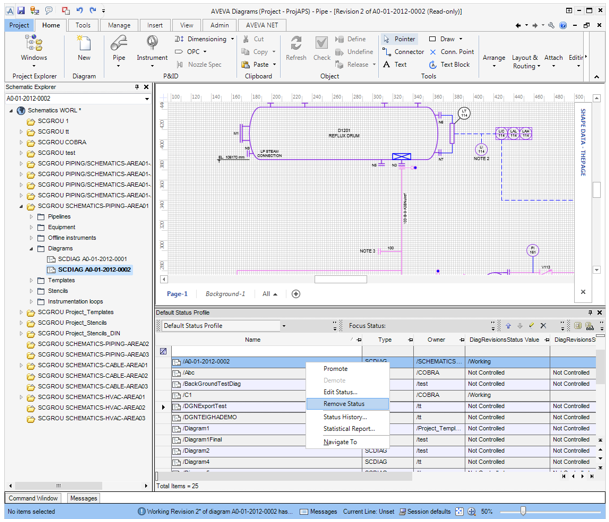Collapse the Diagrams folder

[31, 249]
